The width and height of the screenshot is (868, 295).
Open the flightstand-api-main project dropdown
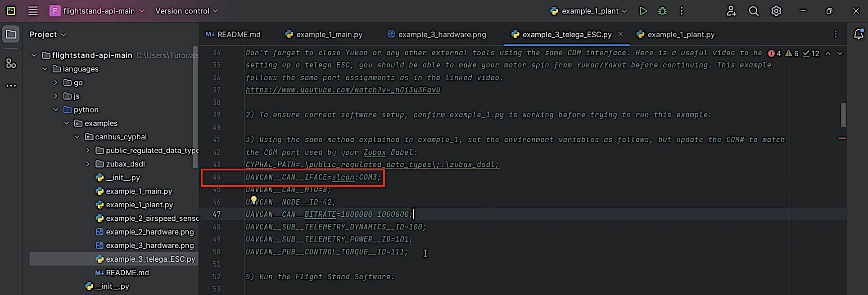pos(97,11)
